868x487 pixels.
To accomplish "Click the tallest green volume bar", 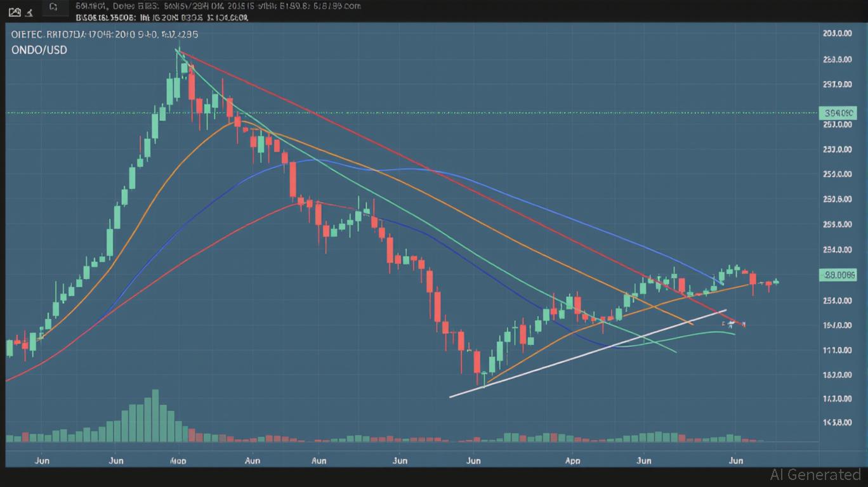I will pyautogui.click(x=155, y=415).
